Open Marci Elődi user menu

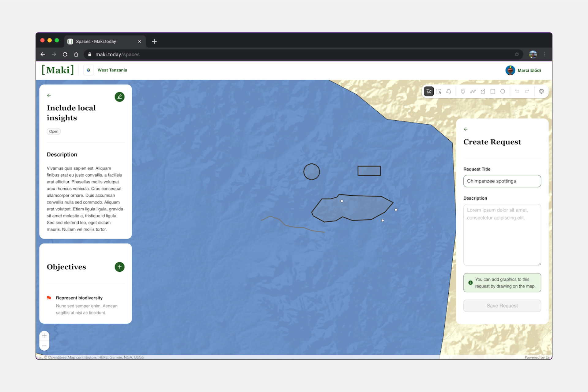[x=523, y=70]
